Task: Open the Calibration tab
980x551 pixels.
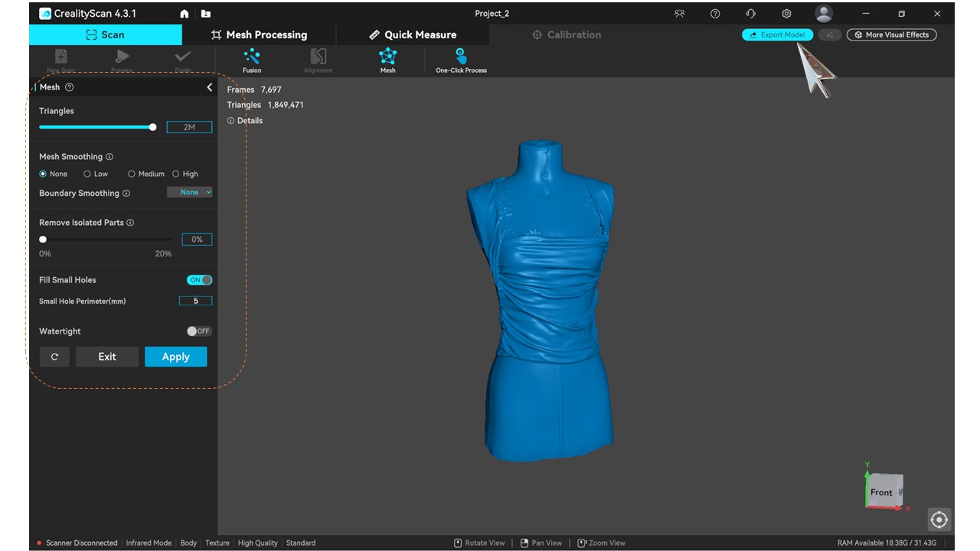Action: tap(567, 34)
